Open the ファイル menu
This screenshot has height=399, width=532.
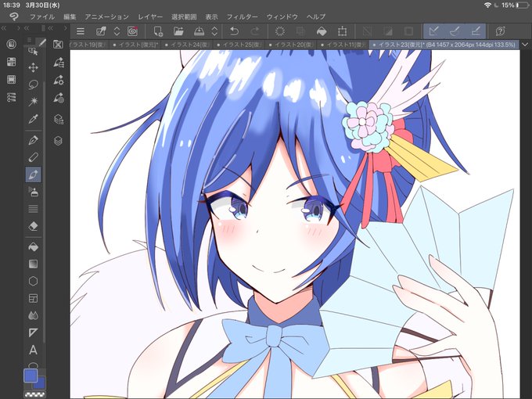[42, 16]
